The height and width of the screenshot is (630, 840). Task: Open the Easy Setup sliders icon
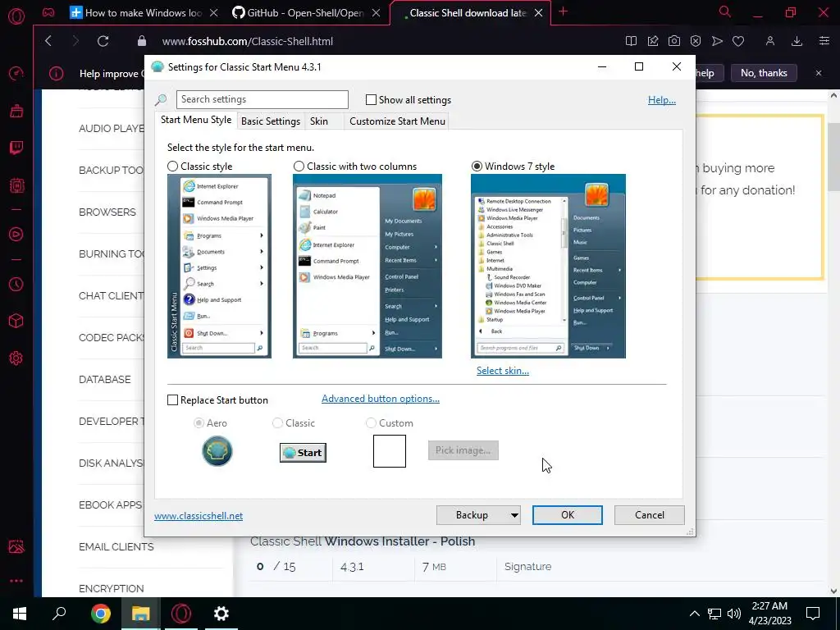pos(824,41)
